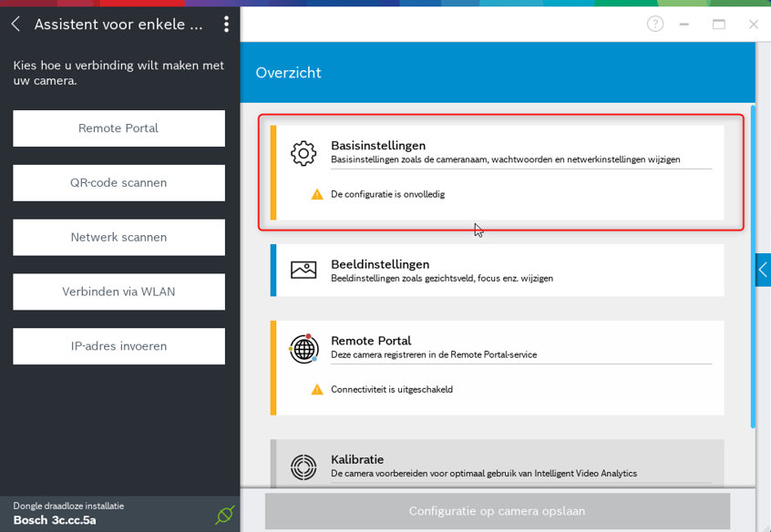This screenshot has width=771, height=532.
Task: Click the Beeldinstellingen picture icon
Action: 303,270
